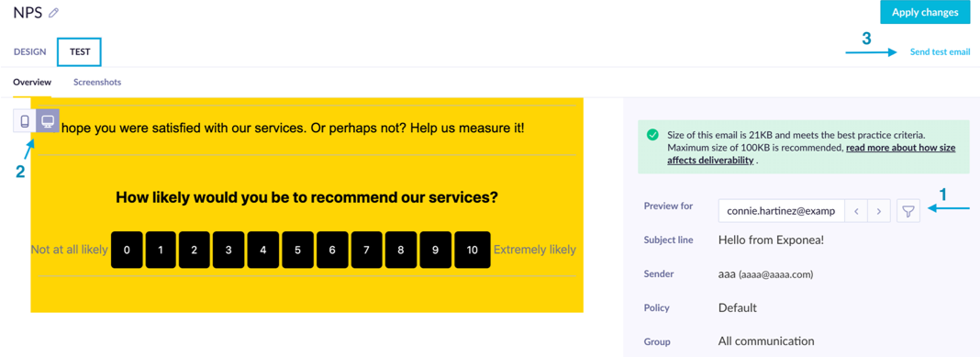Select rating 10 in NPS scale
Viewport: 980px width, 357px height.
coord(473,251)
